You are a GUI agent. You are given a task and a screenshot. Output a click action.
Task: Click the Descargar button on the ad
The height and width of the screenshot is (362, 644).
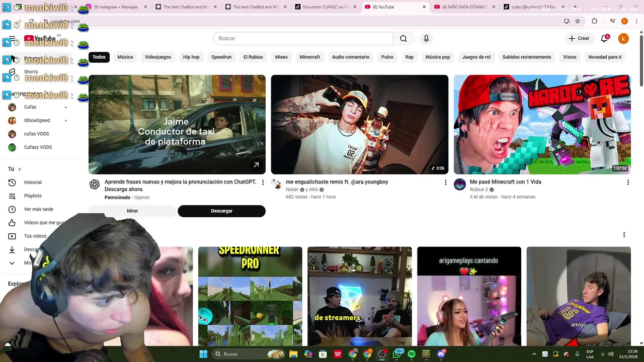[x=222, y=211]
